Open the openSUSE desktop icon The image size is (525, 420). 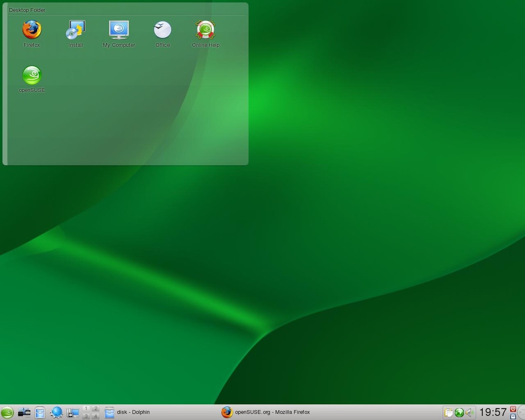click(32, 79)
